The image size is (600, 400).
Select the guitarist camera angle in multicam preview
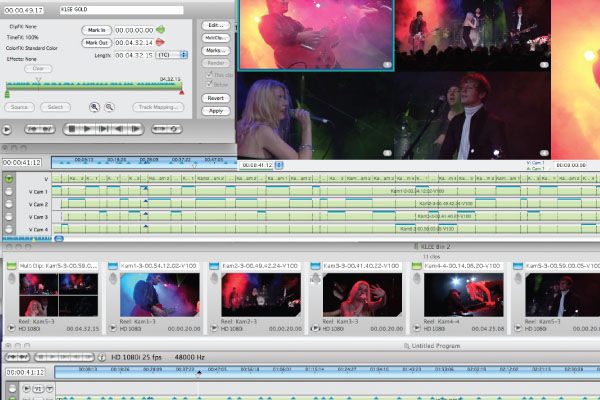[316, 35]
